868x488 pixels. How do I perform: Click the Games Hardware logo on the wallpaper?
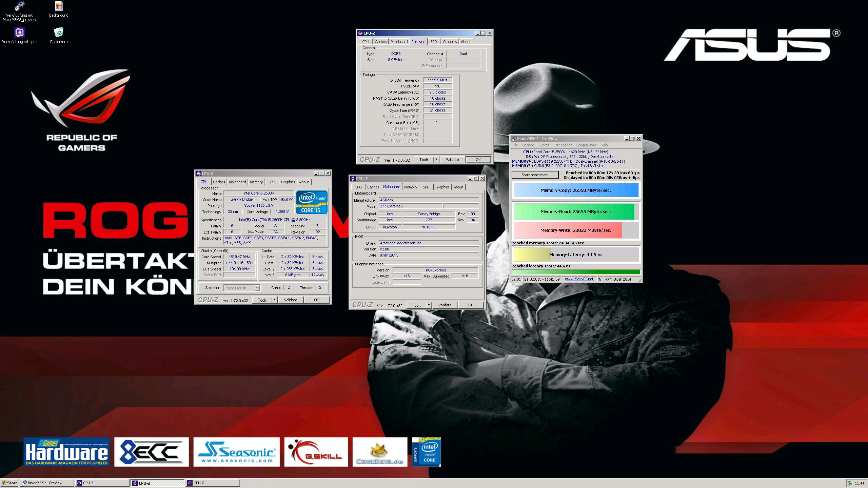point(66,452)
